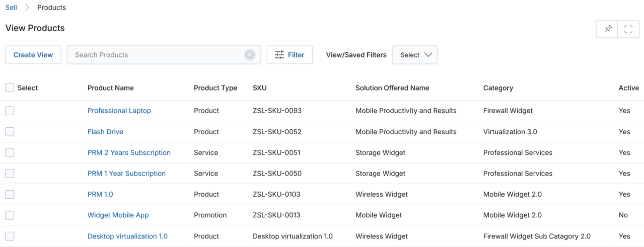
Task: Check the PRM 2 Years Subscription checkbox
Action: pos(10,152)
